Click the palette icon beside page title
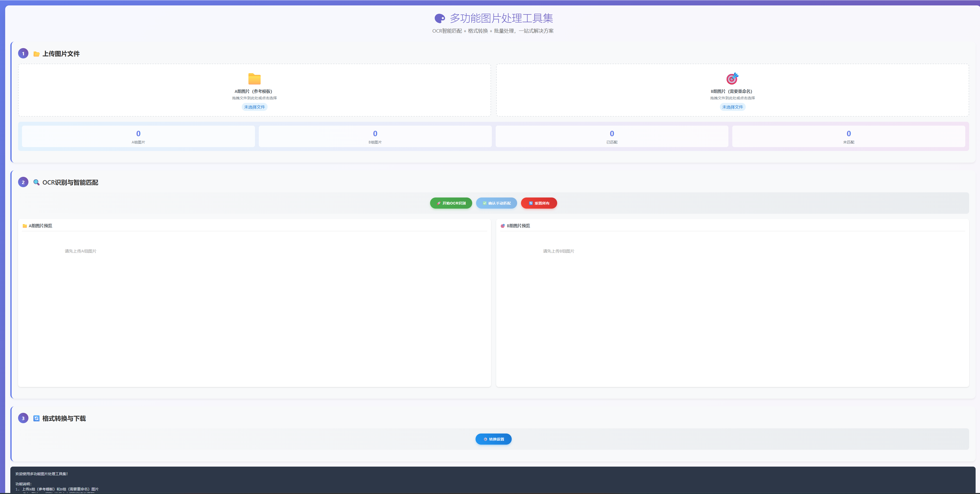The height and width of the screenshot is (494, 980). click(440, 18)
